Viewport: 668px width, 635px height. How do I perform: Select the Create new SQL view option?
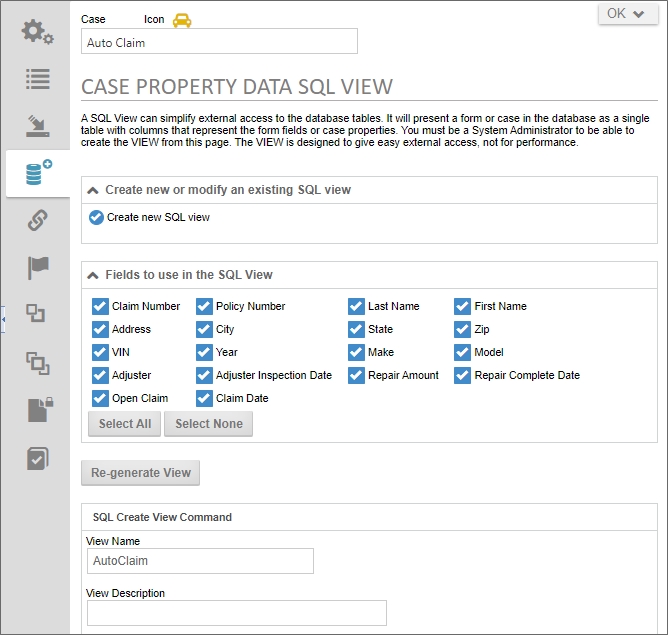pos(97,218)
